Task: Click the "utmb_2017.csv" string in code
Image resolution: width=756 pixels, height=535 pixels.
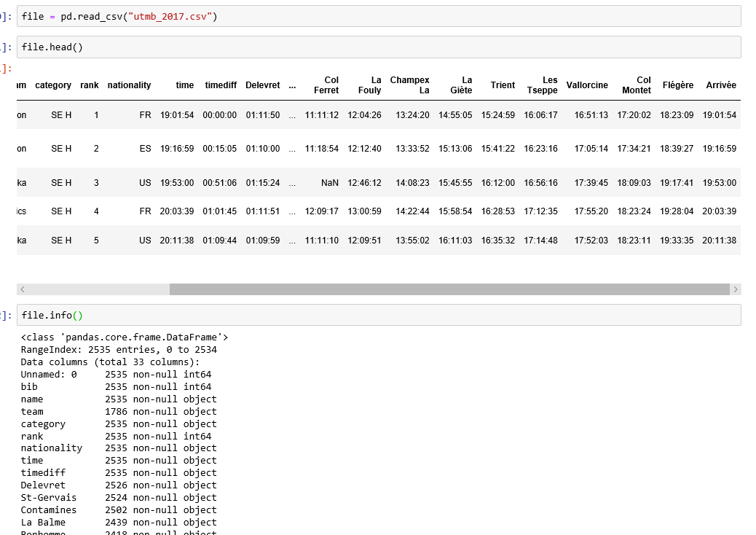Action: tap(170, 17)
